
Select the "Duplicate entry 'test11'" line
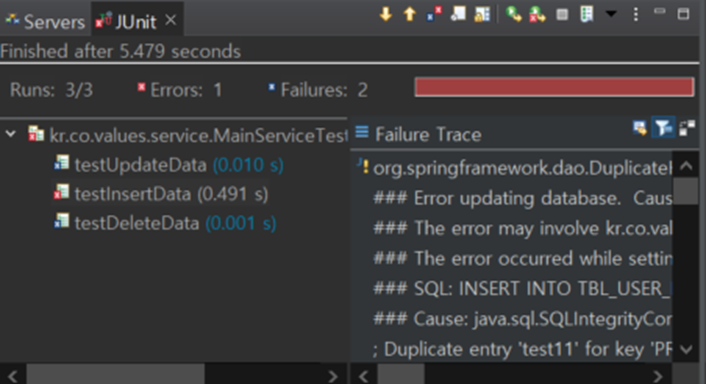tap(522, 349)
